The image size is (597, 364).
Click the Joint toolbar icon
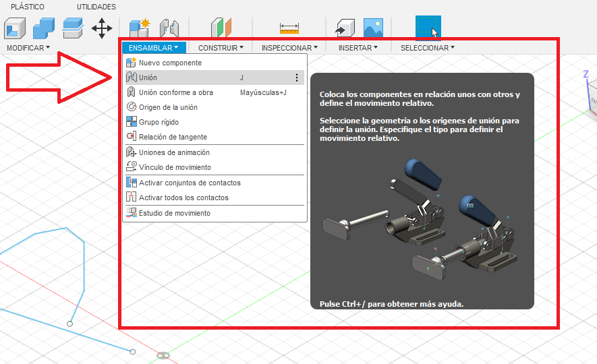pyautogui.click(x=169, y=28)
